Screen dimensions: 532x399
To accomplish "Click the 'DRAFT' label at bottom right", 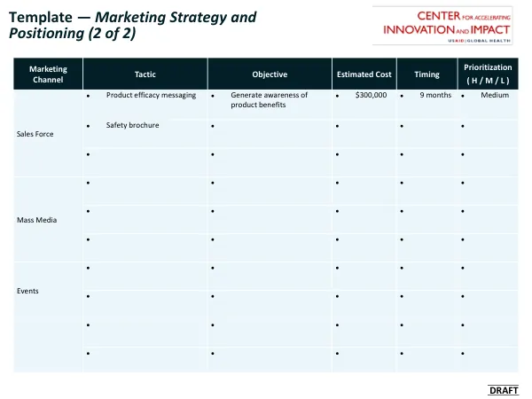I will click(x=504, y=390).
